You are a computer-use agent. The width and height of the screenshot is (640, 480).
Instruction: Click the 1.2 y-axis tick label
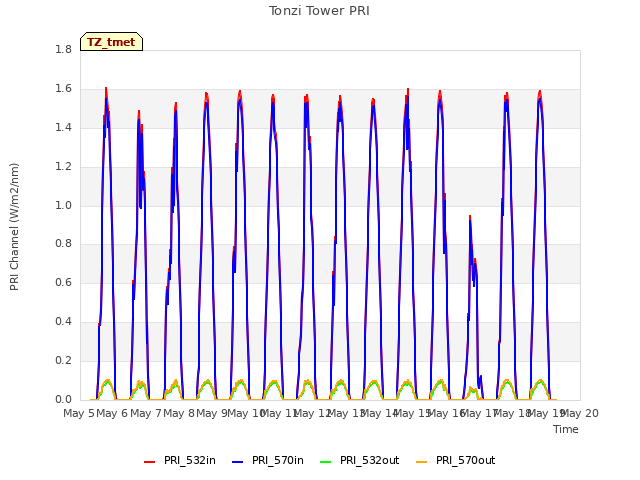[63, 167]
